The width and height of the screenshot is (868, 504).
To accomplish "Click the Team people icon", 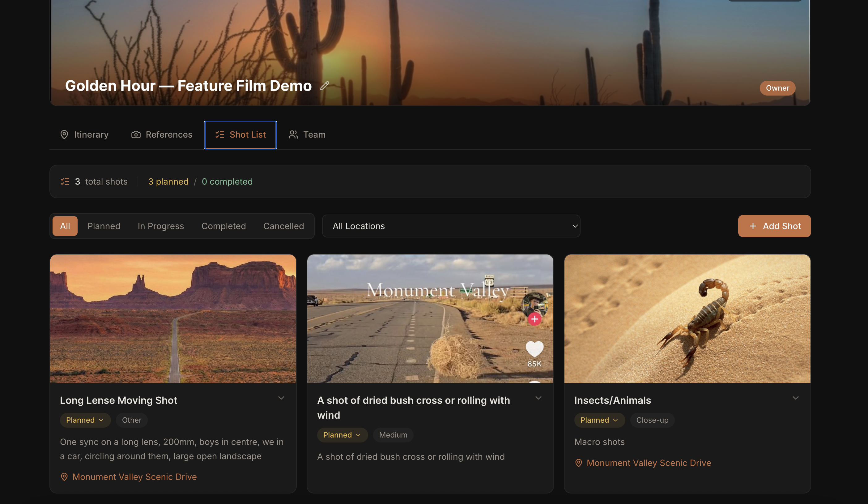I will (293, 135).
